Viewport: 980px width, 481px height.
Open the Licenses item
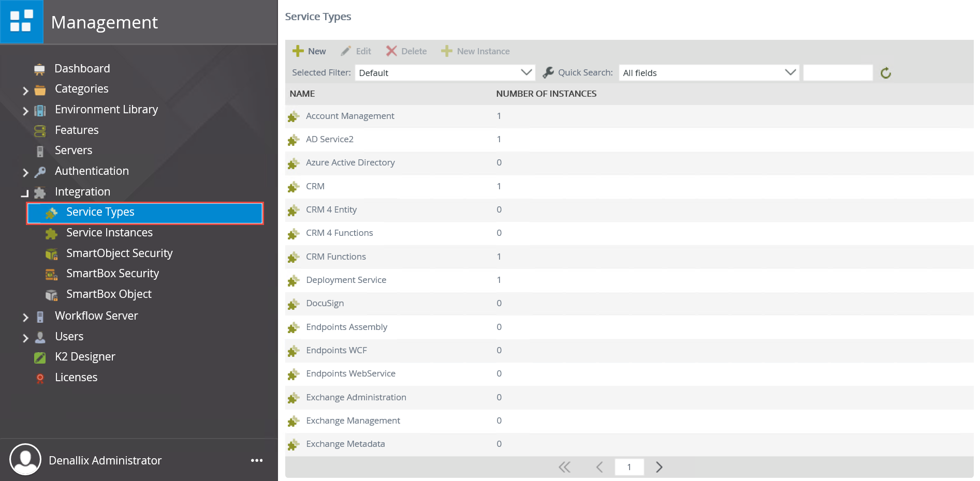tap(76, 378)
